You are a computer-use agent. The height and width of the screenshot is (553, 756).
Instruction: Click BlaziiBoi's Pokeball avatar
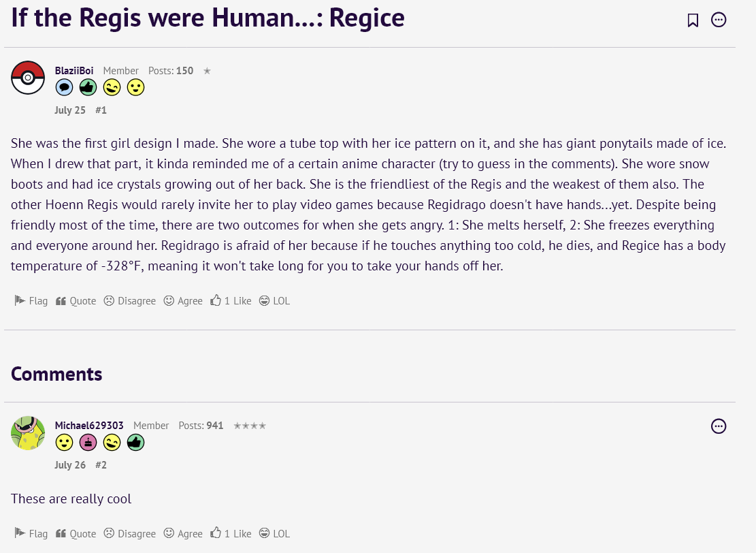[28, 78]
